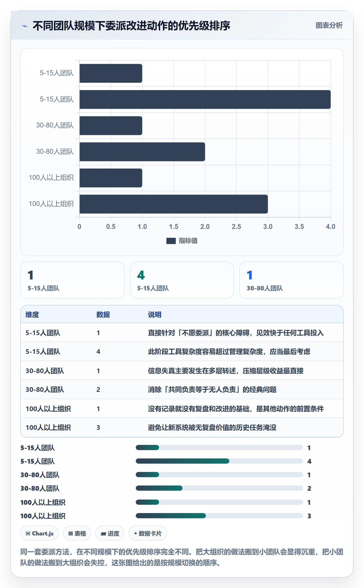Click the 图表分析 label in header
Image resolution: width=364 pixels, height=588 pixels.
[x=329, y=25]
